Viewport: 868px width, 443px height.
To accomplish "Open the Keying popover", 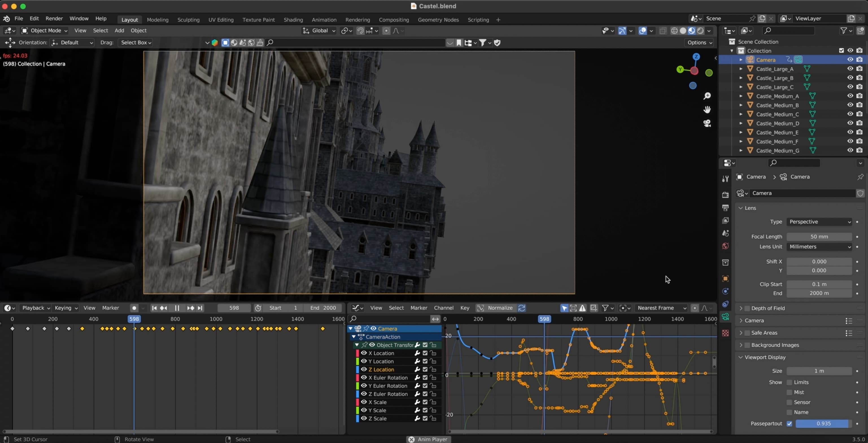I will (66, 308).
